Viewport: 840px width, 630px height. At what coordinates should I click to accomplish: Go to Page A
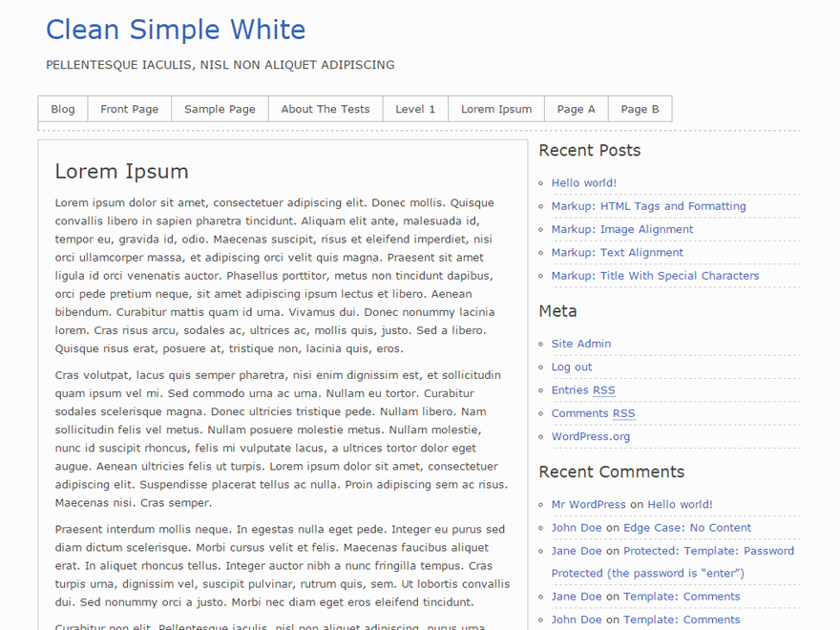point(576,108)
